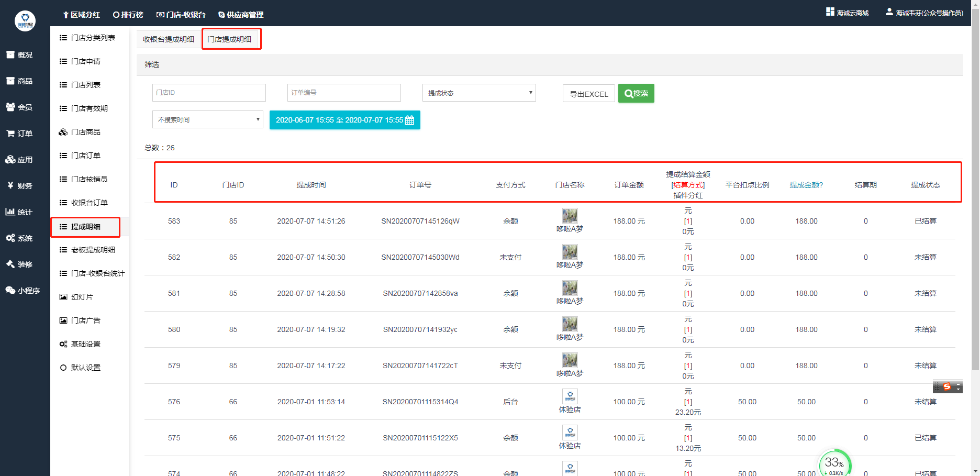Screen dimensions: 980x476
Task: Open 装修 decoration section in sidebar
Action: 19,264
